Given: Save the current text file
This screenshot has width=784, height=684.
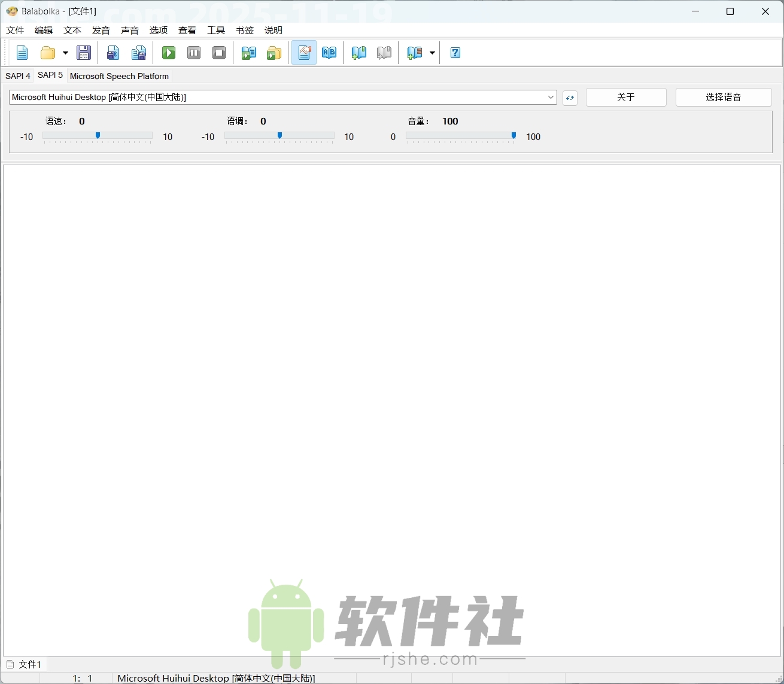Looking at the screenshot, I should [84, 53].
